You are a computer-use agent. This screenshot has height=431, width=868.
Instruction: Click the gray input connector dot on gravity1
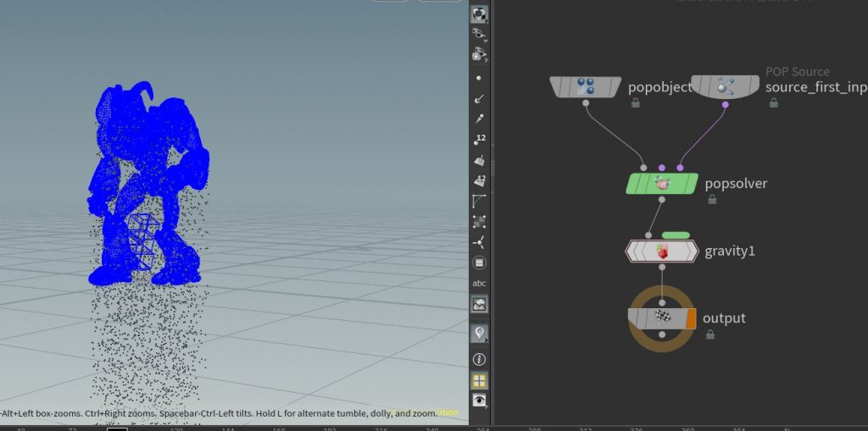click(648, 235)
